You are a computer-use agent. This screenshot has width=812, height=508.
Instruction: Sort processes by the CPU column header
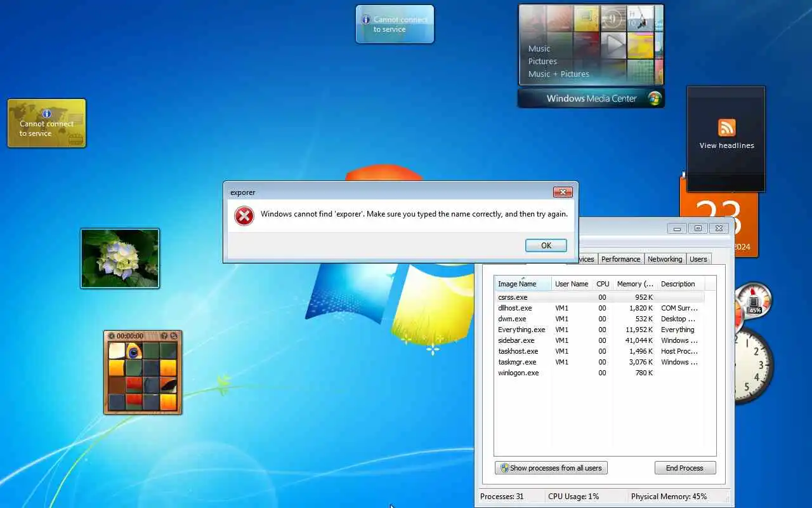[x=603, y=284]
